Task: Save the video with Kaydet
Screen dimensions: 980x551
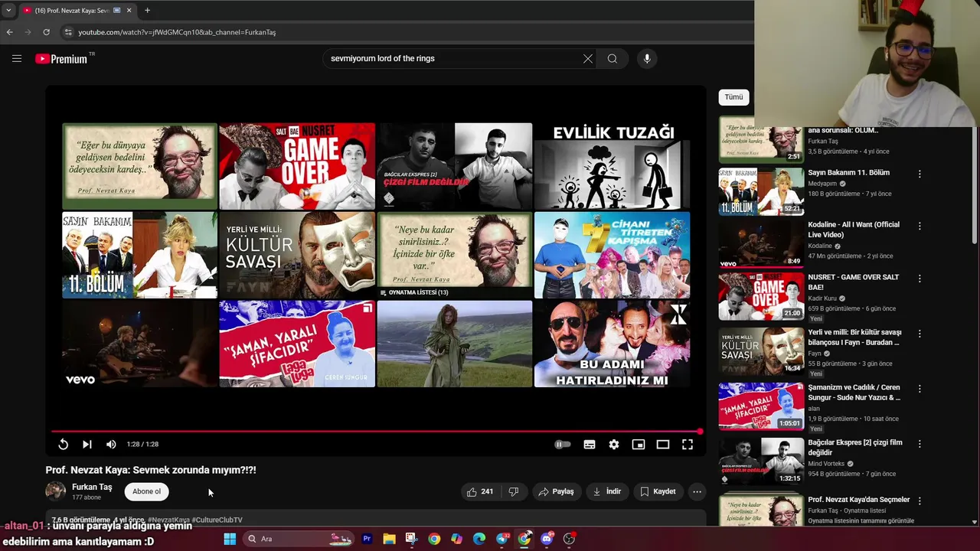Action: click(x=658, y=491)
